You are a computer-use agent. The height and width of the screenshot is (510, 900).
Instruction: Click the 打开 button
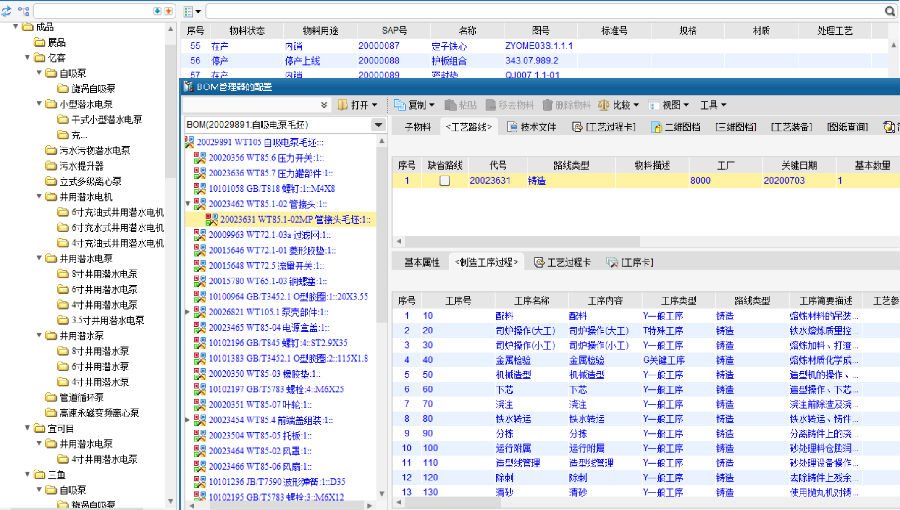click(x=357, y=105)
